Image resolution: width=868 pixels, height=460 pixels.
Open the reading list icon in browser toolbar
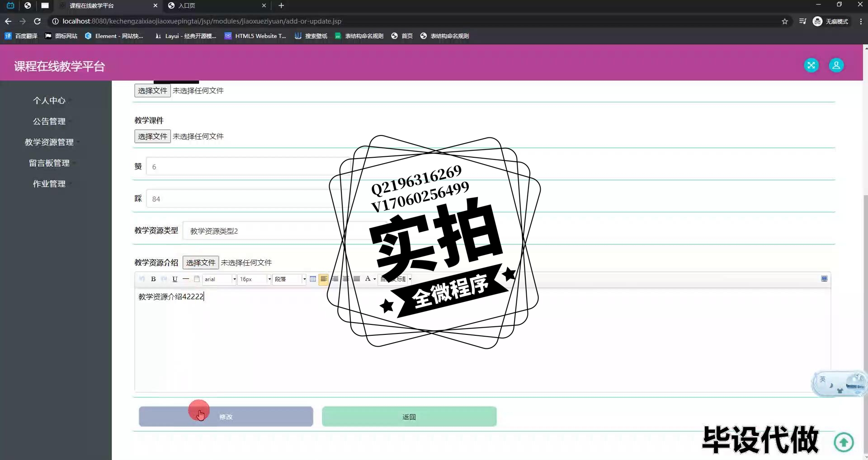point(802,21)
